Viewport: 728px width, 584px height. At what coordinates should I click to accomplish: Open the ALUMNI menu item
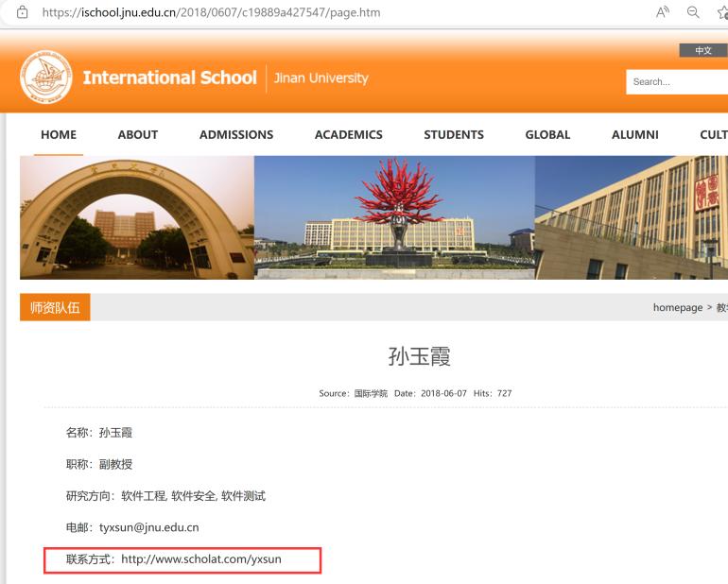coord(634,135)
